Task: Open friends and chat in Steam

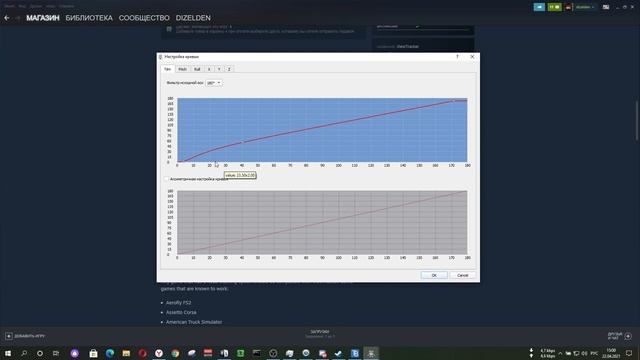Action: (x=620, y=336)
